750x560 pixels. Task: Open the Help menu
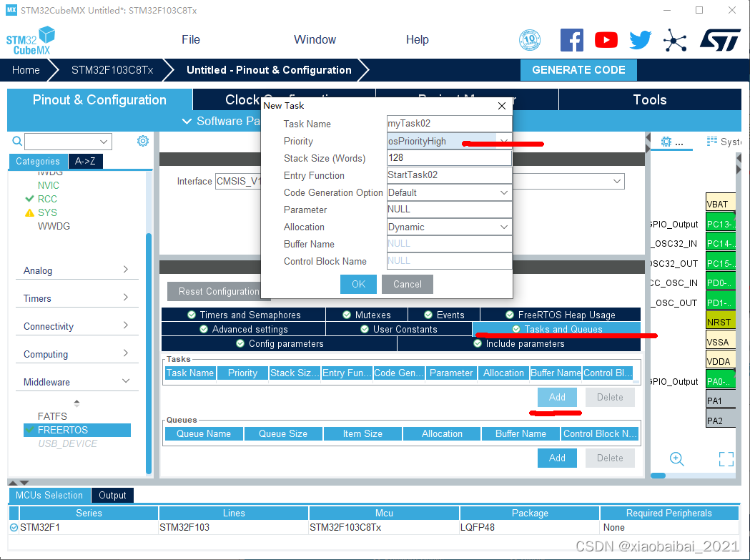tap(417, 40)
